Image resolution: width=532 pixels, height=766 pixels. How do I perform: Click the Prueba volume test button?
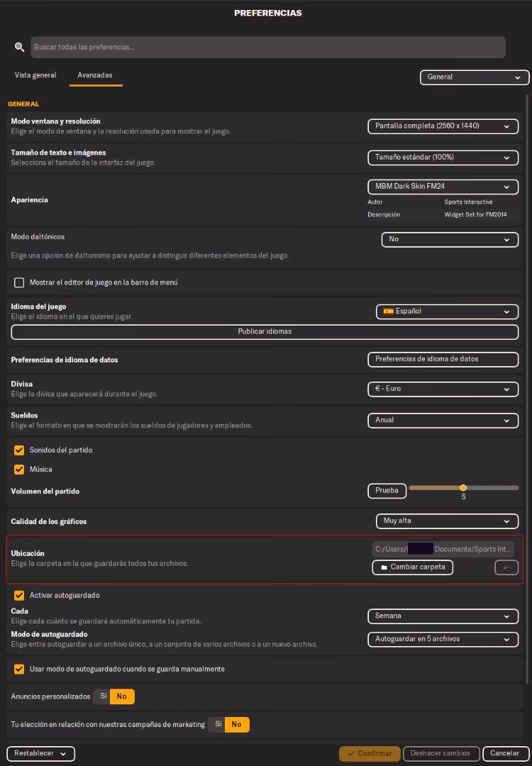pos(387,490)
